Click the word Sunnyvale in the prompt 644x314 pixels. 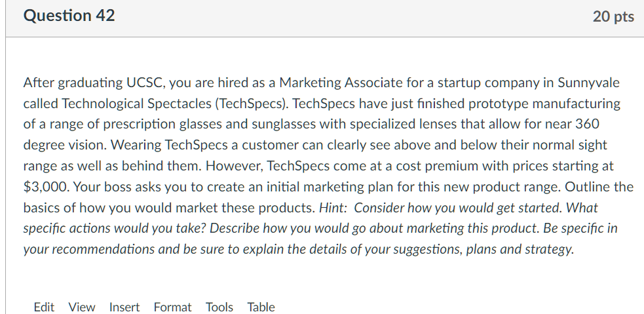point(588,83)
